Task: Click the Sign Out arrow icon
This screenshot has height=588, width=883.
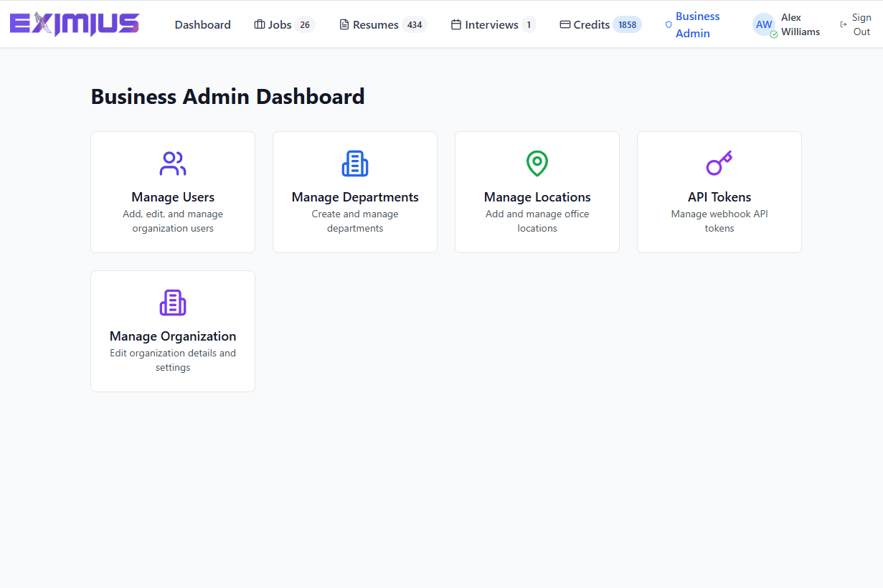Action: coord(844,24)
